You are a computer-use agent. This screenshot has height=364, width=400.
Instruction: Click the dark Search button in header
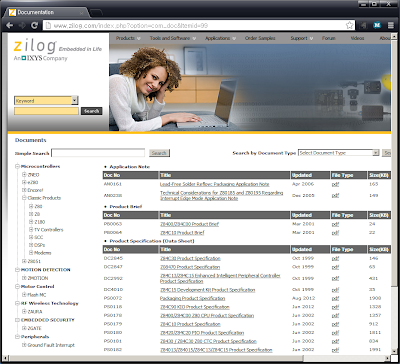(91, 111)
